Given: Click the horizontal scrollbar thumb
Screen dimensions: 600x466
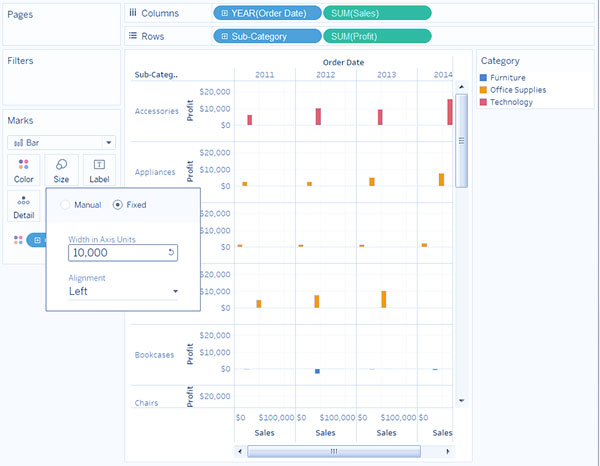Looking at the screenshot, I should pyautogui.click(x=334, y=451).
